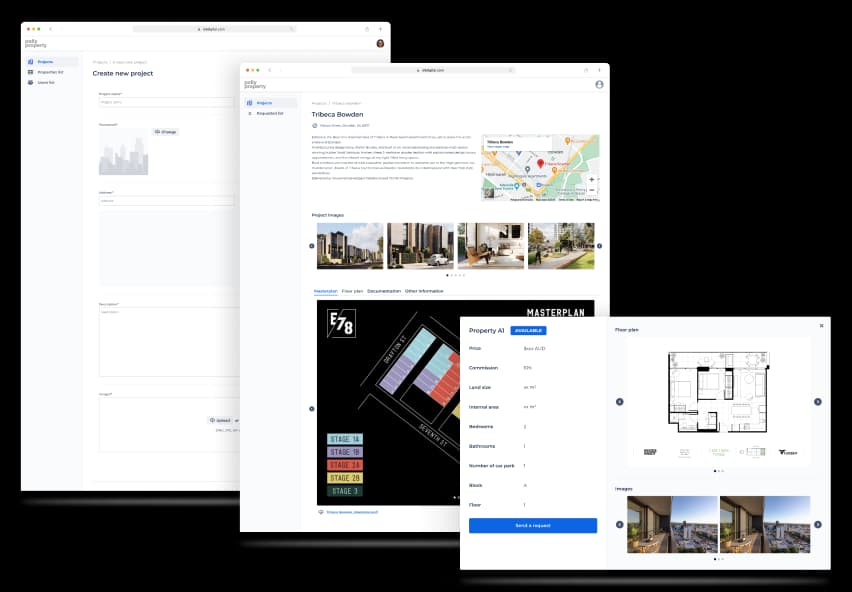Click the Project name input field
This screenshot has width=852, height=592.
tap(165, 102)
